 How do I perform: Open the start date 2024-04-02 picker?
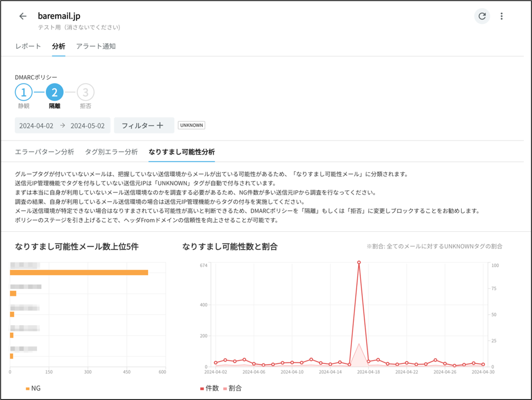pos(36,126)
